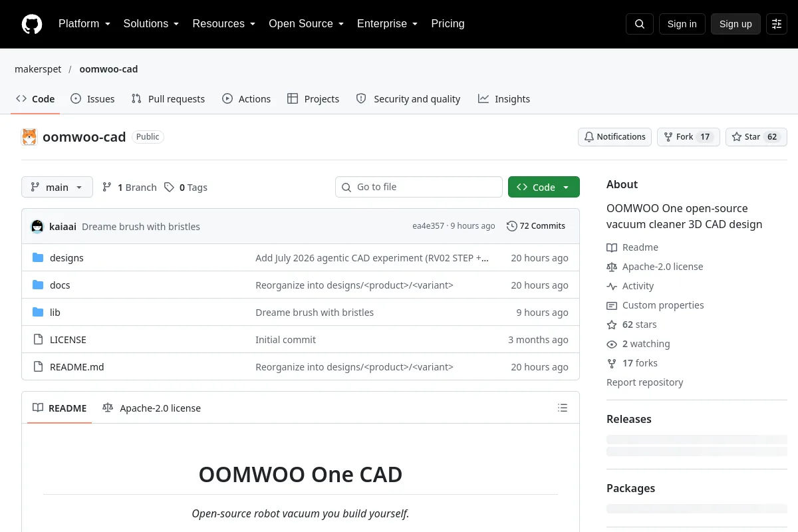Click the history clock icon by 72 Commits
This screenshot has height=532, width=798.
(x=511, y=226)
